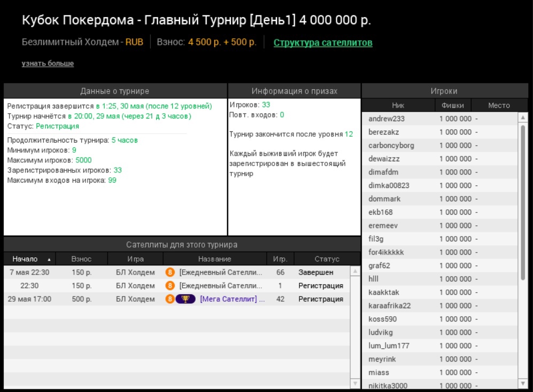Viewport: 533px width, 392px height.
Task: Sort players by Ник column header
Action: tap(398, 105)
